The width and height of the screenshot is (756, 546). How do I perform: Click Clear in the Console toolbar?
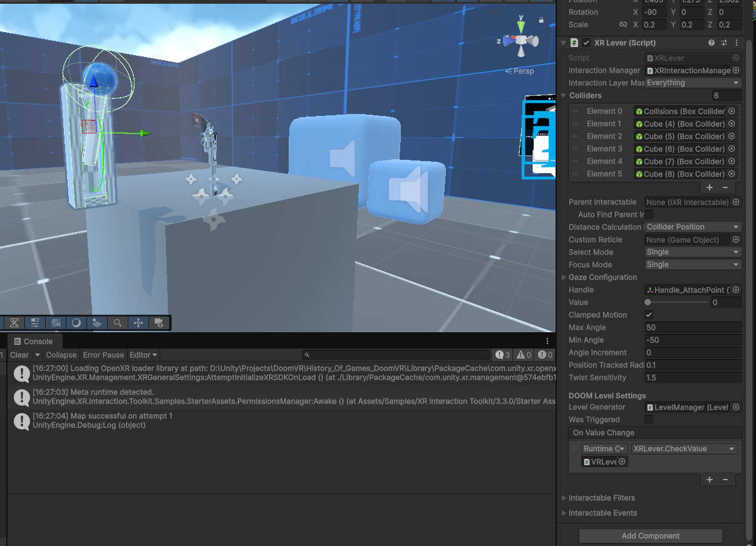point(19,355)
